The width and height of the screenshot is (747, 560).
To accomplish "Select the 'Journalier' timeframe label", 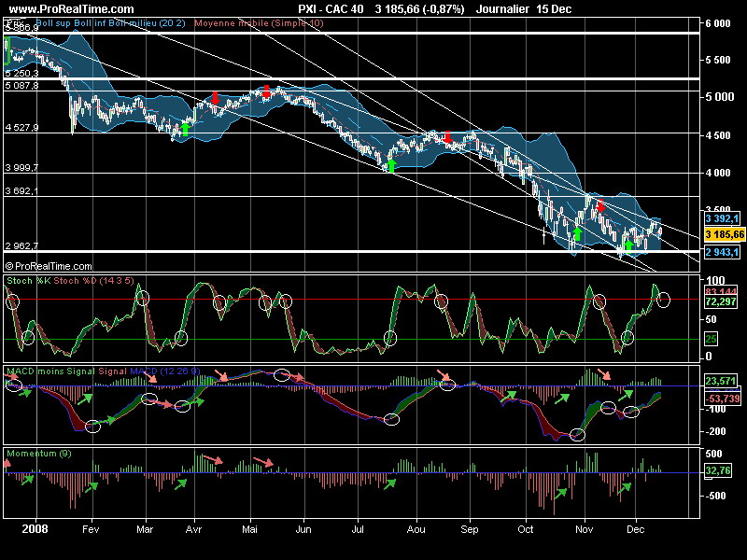I will [x=502, y=9].
